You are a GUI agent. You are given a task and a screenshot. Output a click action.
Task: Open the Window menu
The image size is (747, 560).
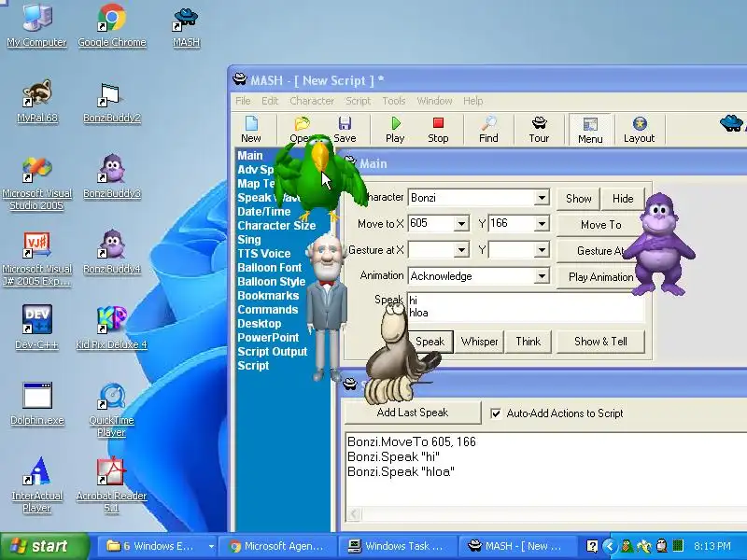pos(434,101)
